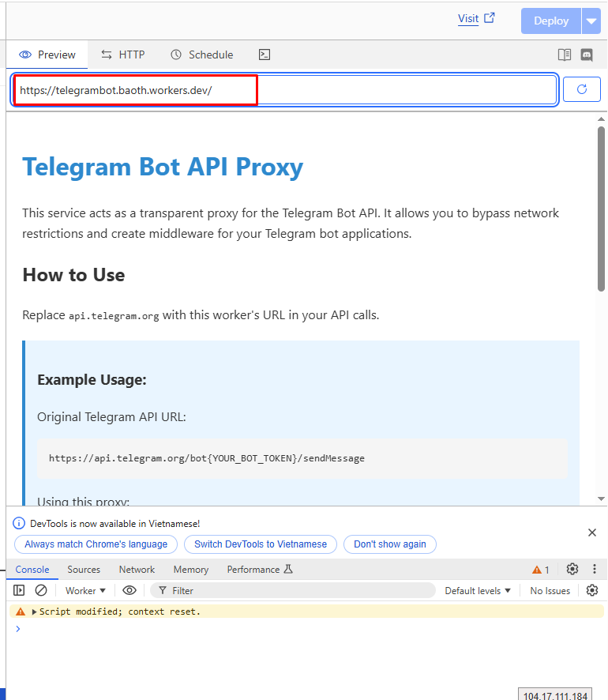Dismiss the DevTools language notification
Image resolution: width=608 pixels, height=700 pixels.
[592, 533]
